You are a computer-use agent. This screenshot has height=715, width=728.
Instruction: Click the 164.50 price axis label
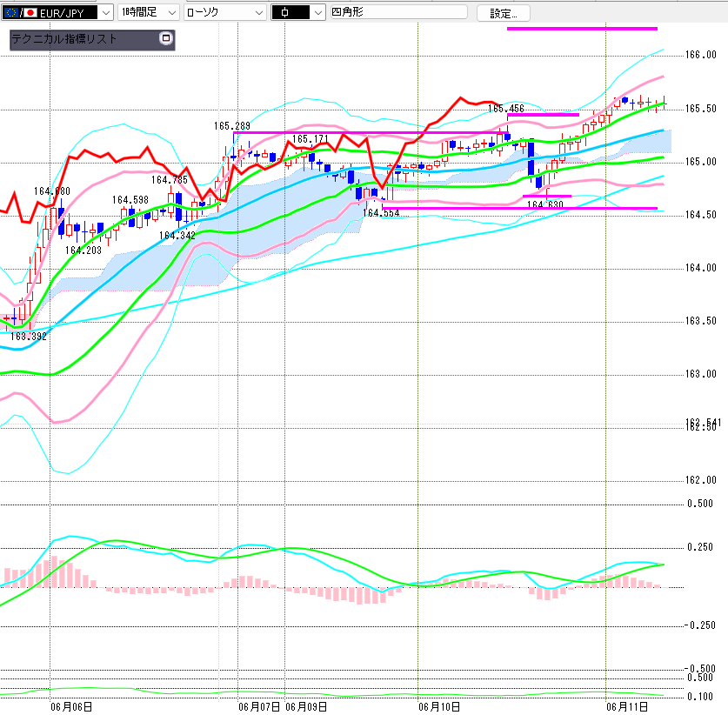pos(701,215)
